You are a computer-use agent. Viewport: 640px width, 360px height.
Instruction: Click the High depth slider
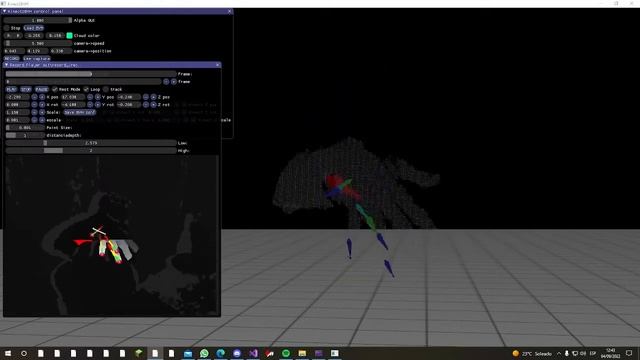[x=91, y=151]
